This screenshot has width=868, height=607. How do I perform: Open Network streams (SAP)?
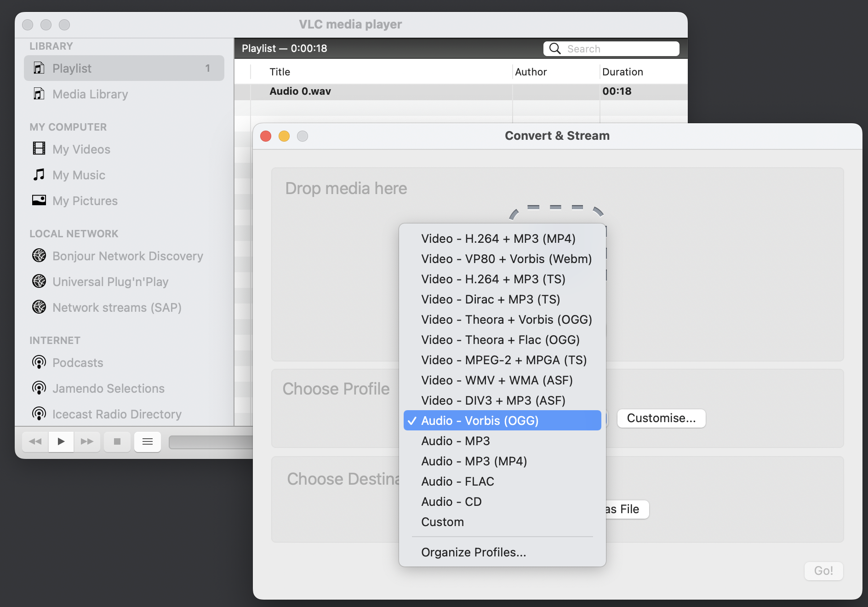pos(124,307)
